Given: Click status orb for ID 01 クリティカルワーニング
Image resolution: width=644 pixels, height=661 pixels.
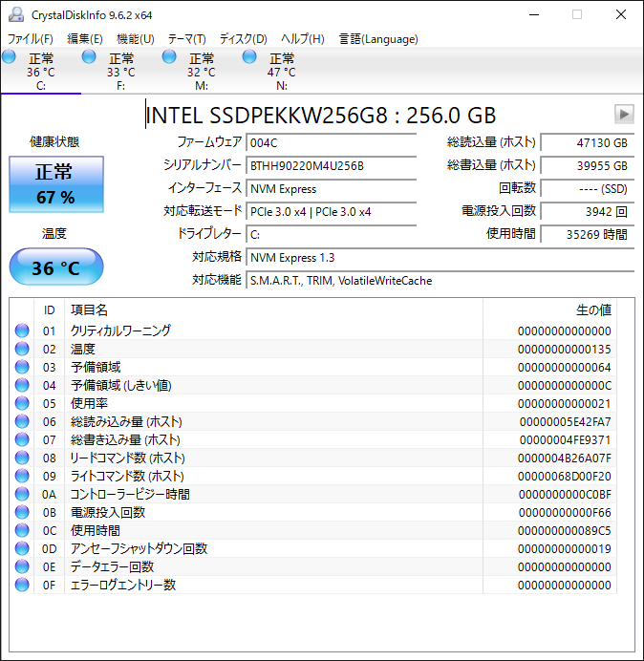Looking at the screenshot, I should point(22,330).
